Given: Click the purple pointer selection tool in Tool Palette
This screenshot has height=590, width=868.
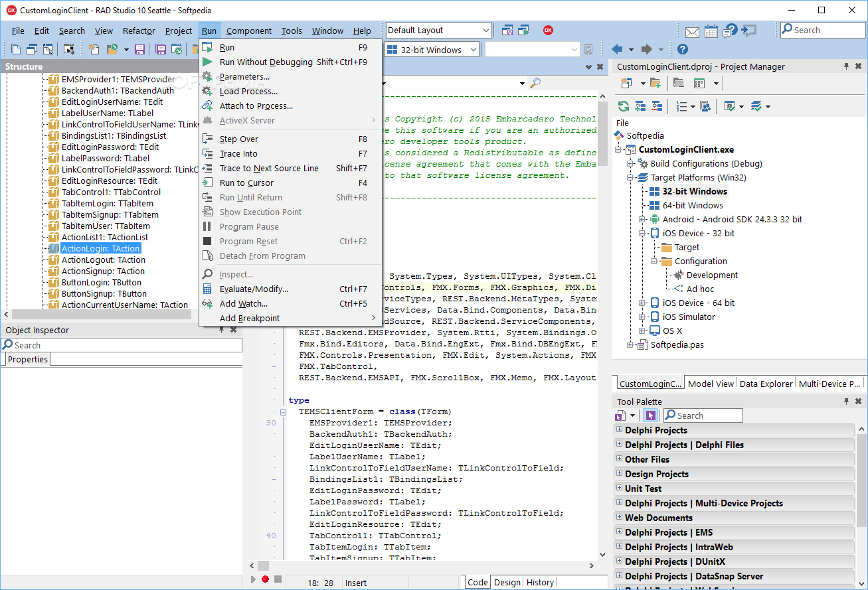Looking at the screenshot, I should 650,415.
